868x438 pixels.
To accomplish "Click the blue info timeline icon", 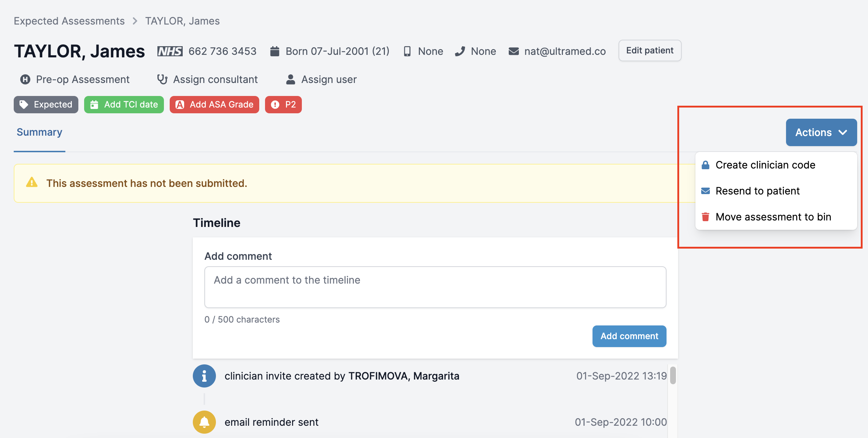I will click(x=204, y=376).
